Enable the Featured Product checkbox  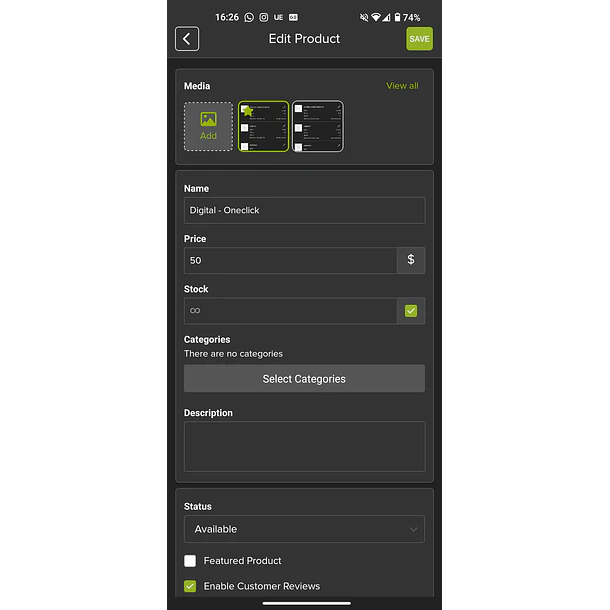[x=190, y=561]
